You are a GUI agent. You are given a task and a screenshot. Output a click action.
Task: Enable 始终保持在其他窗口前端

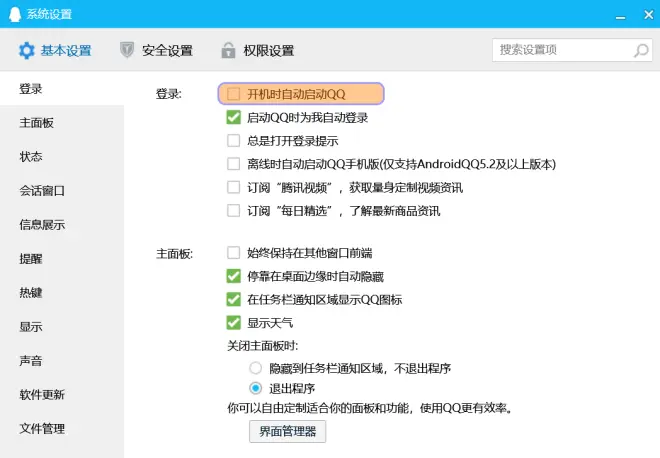(233, 253)
